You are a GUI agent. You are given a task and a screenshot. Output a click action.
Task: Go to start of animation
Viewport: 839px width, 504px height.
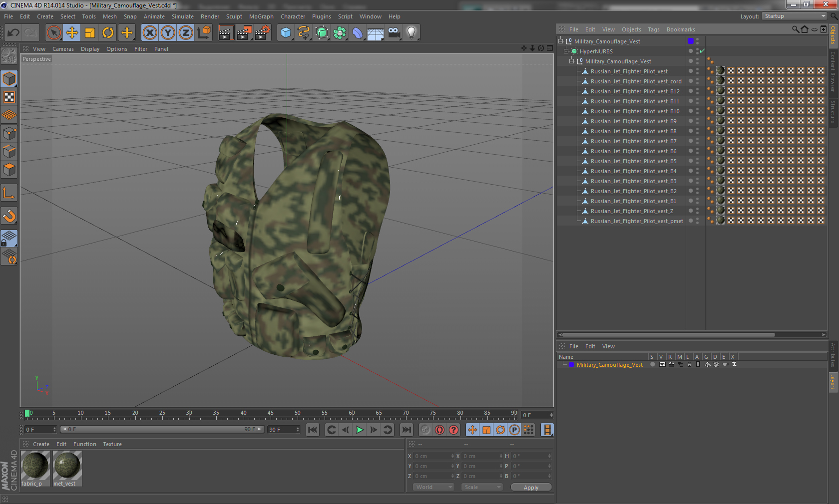click(313, 430)
